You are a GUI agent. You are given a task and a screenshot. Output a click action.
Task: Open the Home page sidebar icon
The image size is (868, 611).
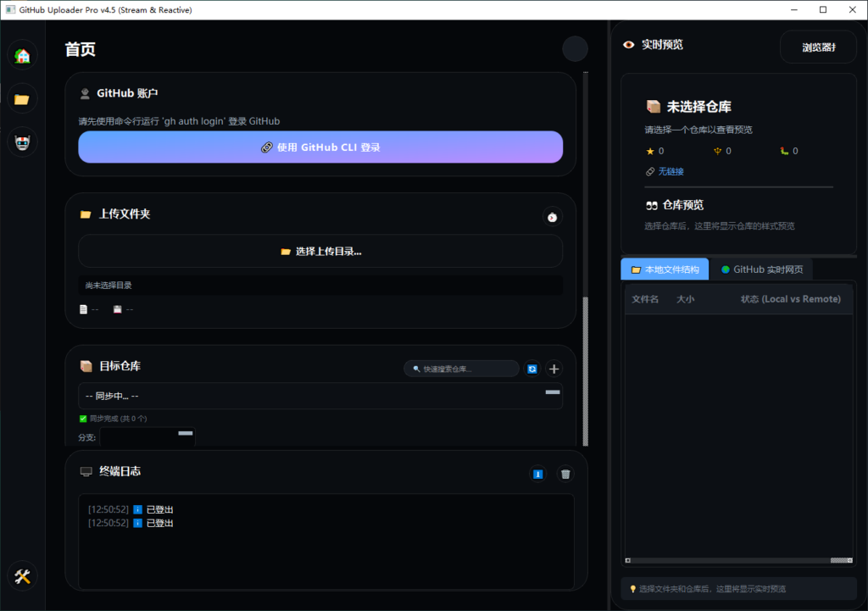(22, 56)
